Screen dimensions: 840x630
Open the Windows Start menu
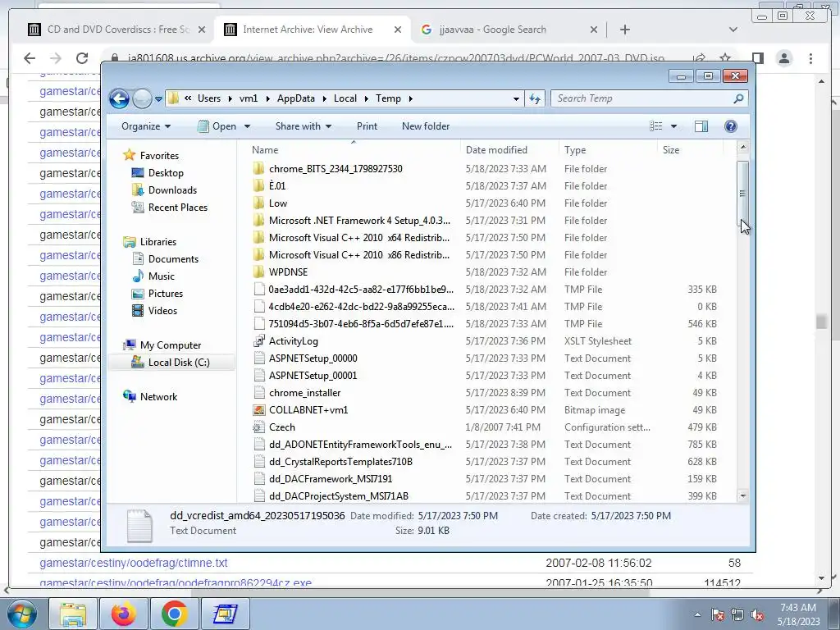(x=21, y=614)
